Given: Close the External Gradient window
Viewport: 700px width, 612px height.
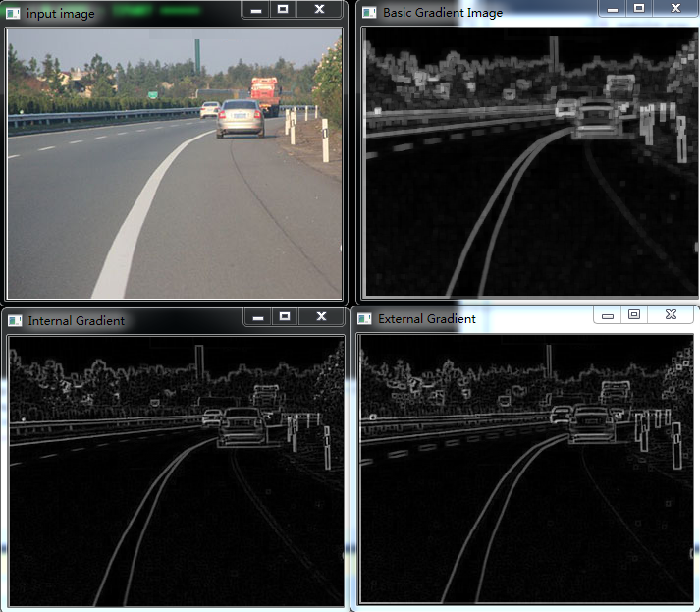Looking at the screenshot, I should (671, 315).
